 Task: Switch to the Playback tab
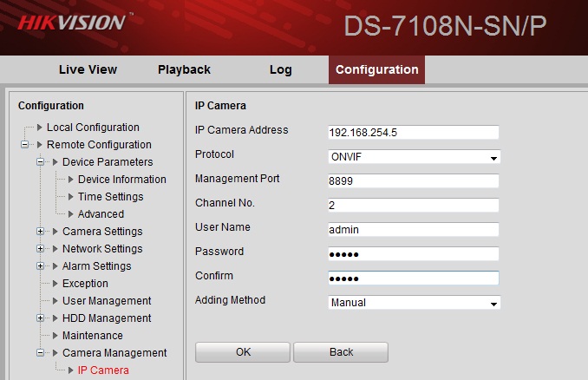[184, 69]
